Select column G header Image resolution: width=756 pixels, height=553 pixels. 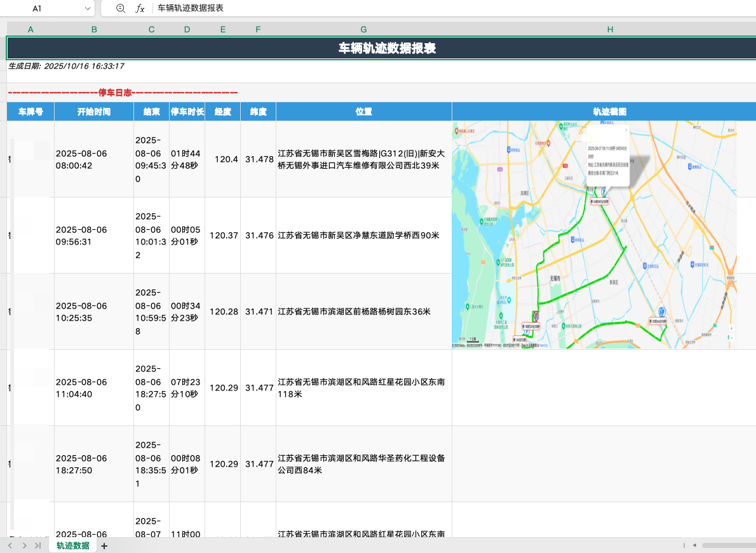click(363, 29)
